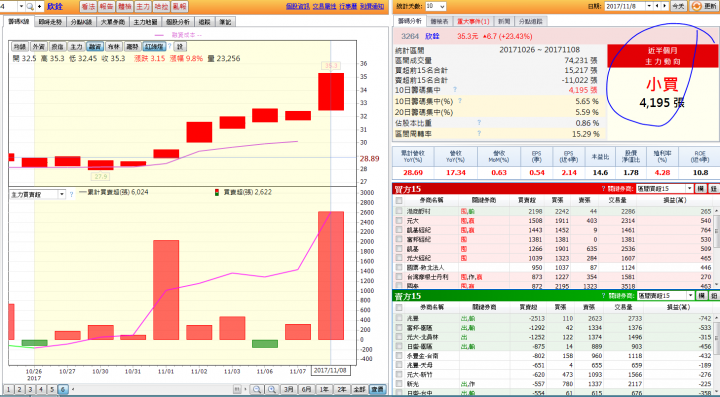Toggle the 均線 chart overlay

pos(20,47)
